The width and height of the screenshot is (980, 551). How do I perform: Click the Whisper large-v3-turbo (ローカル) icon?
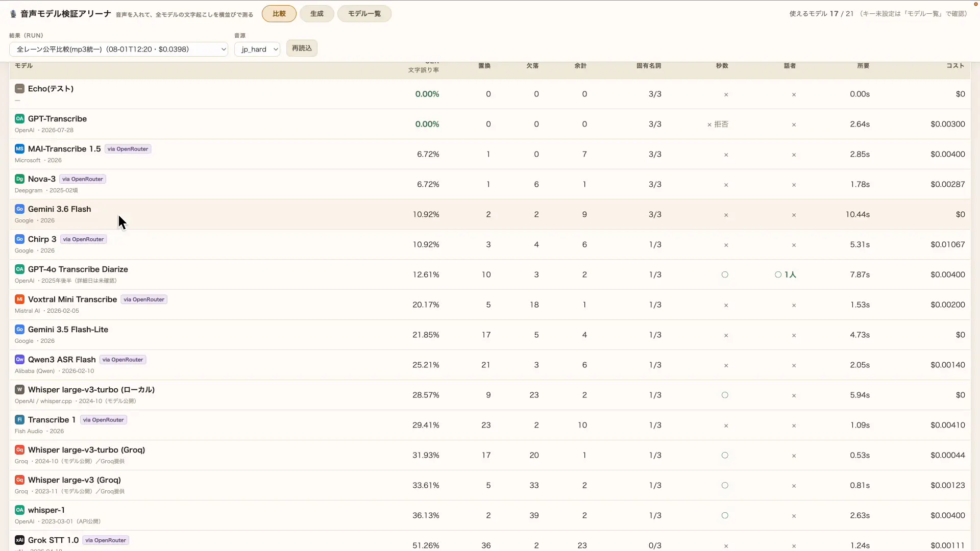19,390
